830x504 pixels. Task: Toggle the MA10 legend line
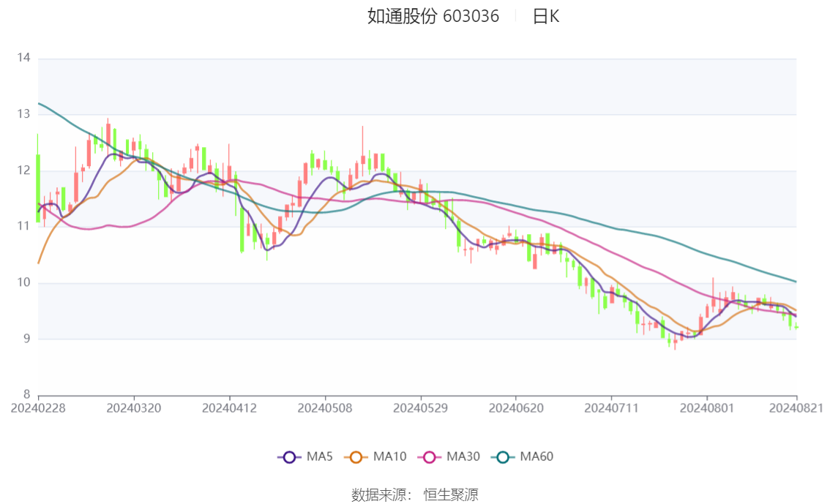(x=375, y=456)
